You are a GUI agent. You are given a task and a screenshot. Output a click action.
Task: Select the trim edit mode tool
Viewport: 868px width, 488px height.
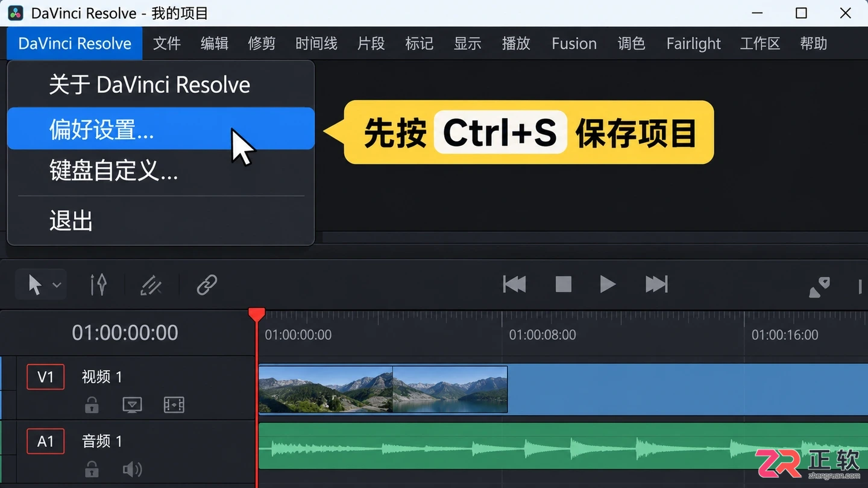point(99,284)
